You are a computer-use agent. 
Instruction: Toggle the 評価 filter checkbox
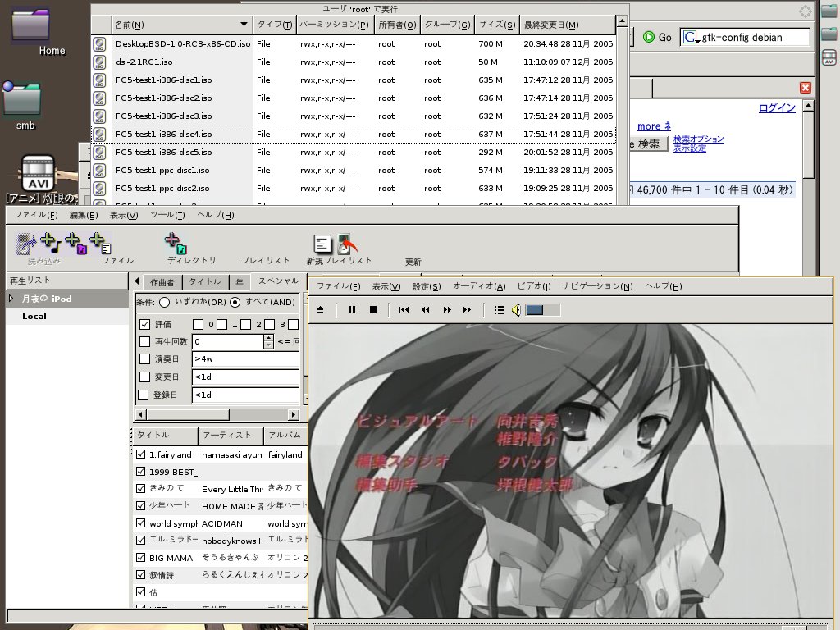point(144,324)
